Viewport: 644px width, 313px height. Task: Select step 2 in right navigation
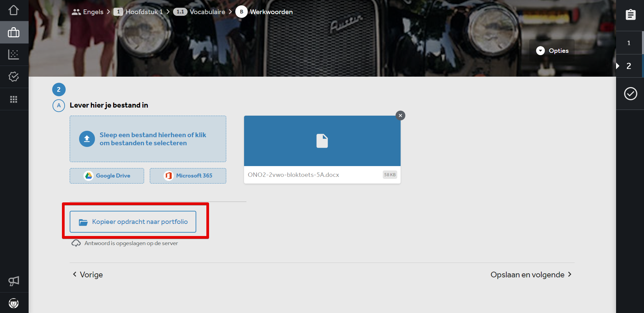[x=629, y=66]
